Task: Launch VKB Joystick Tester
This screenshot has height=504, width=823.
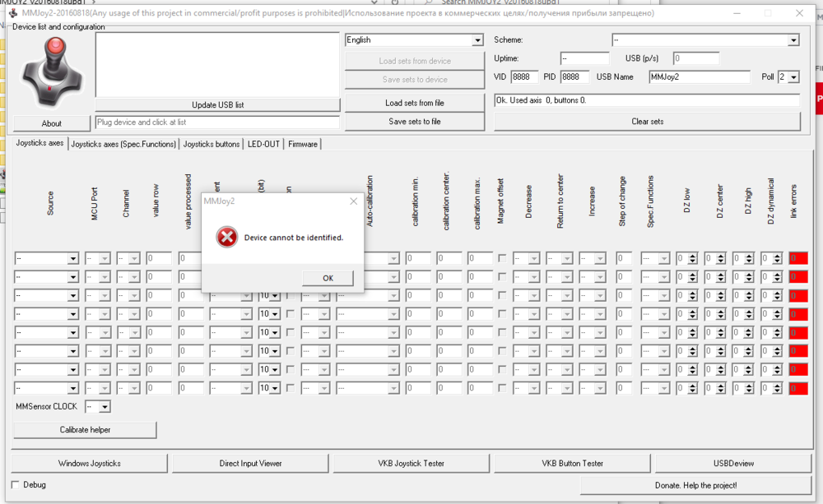Action: click(411, 464)
